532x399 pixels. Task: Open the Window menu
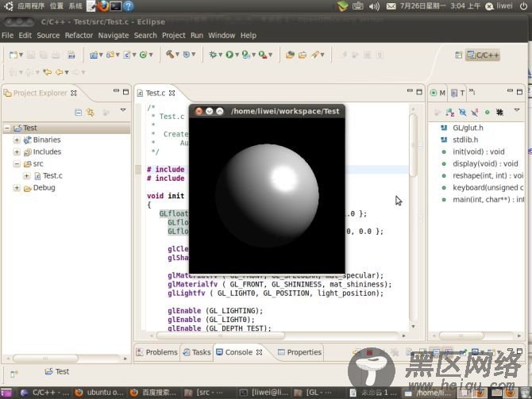222,35
